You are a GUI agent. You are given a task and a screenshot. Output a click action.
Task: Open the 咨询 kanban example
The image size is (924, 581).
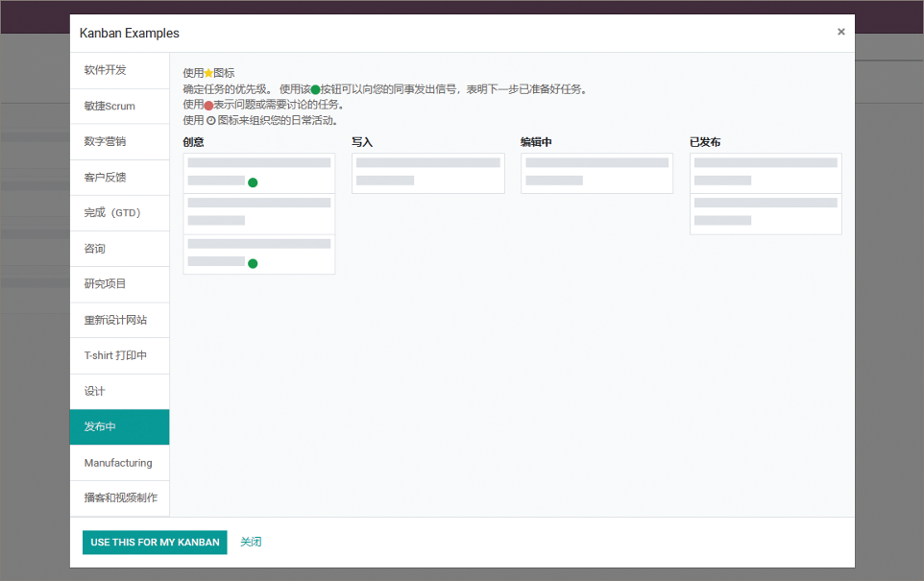(x=119, y=249)
